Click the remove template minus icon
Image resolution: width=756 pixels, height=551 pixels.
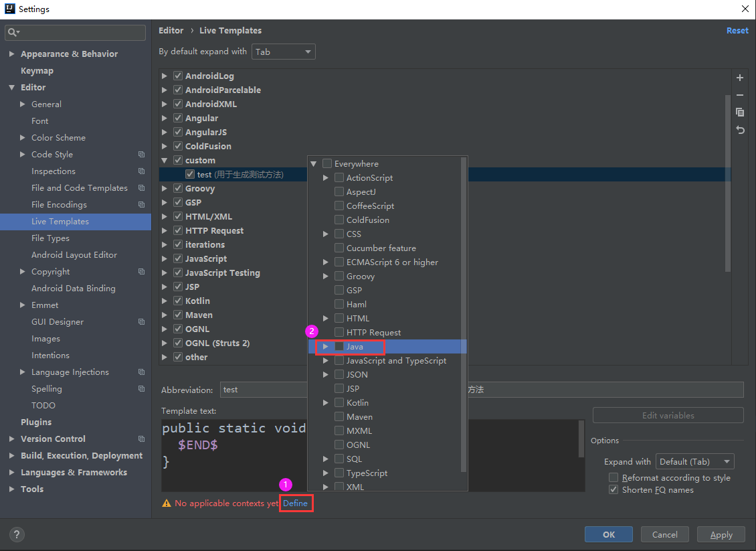pyautogui.click(x=739, y=95)
